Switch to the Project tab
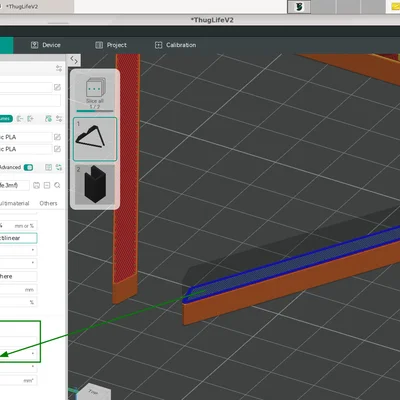The height and width of the screenshot is (400, 400). click(111, 45)
